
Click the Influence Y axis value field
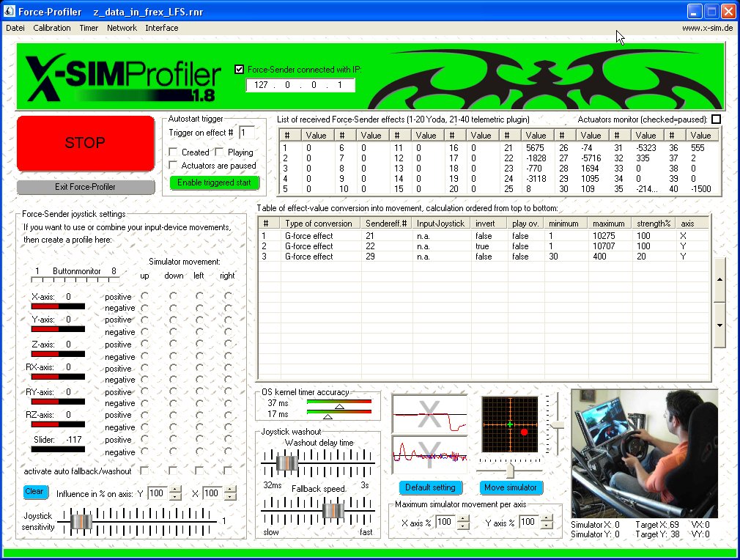coord(158,493)
